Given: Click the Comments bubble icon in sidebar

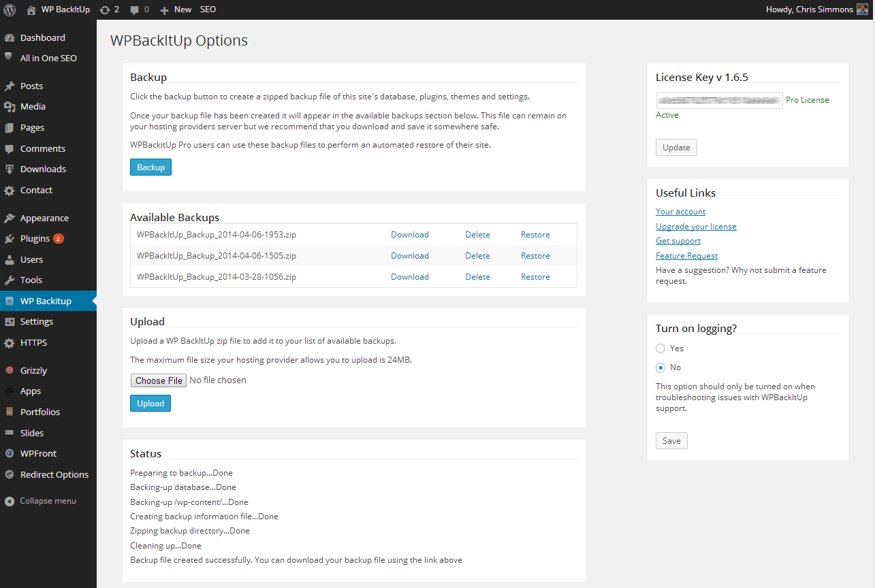Looking at the screenshot, I should pyautogui.click(x=10, y=149).
